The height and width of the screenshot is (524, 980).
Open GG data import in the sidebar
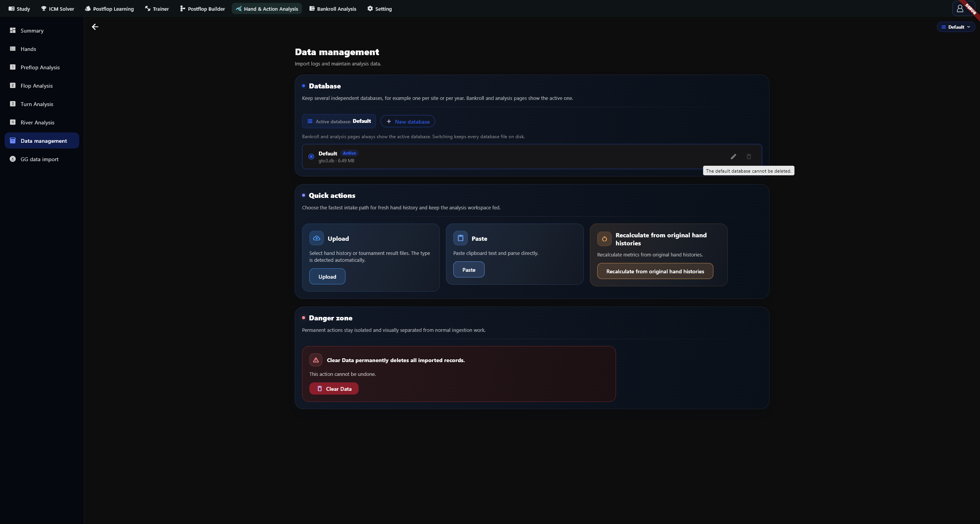(42, 159)
